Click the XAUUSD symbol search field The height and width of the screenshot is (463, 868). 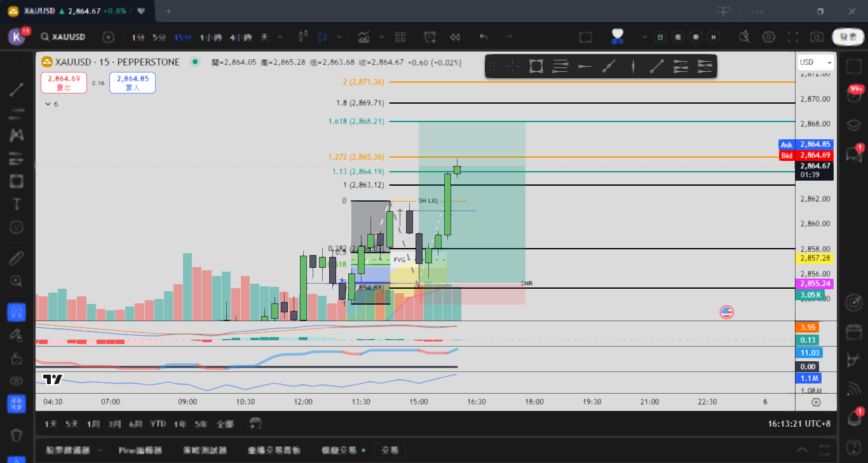(64, 38)
